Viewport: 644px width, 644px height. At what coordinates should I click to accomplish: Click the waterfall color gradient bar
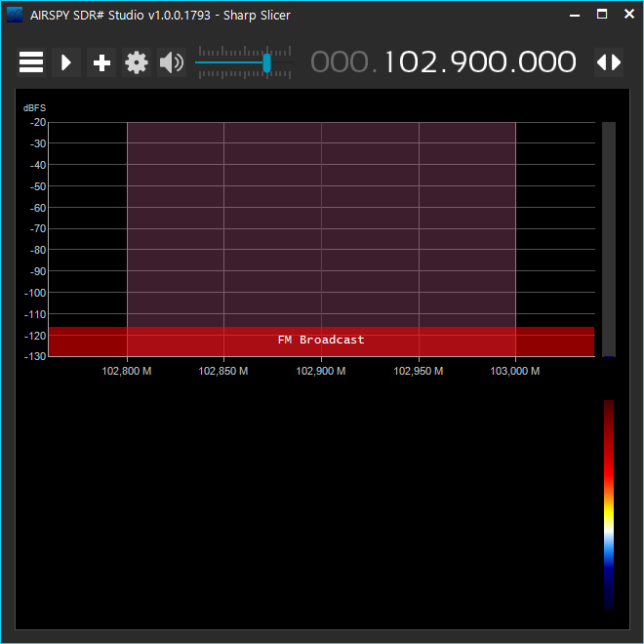[609, 503]
